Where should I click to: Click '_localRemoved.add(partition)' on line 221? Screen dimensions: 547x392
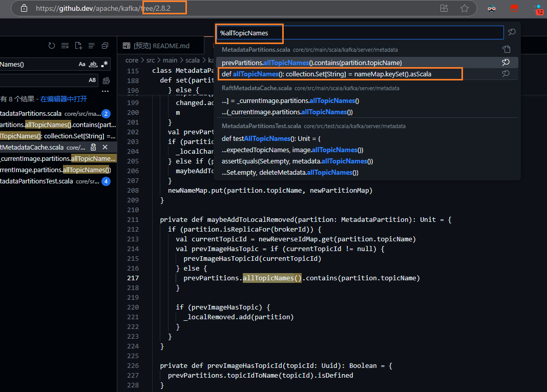pos(239,317)
